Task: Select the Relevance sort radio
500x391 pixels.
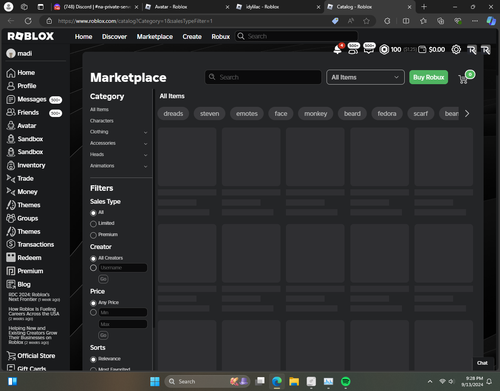Action: click(93, 359)
